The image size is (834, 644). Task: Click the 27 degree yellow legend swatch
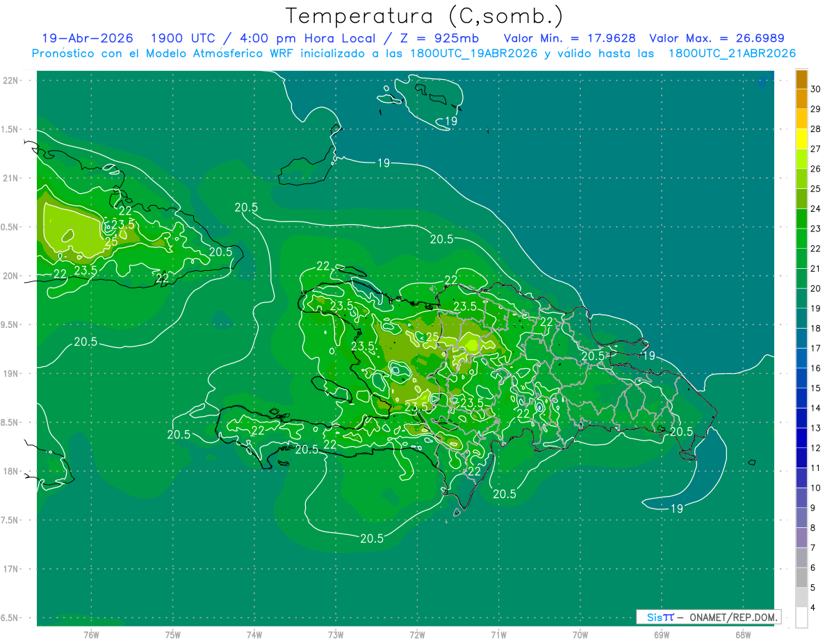point(801,139)
